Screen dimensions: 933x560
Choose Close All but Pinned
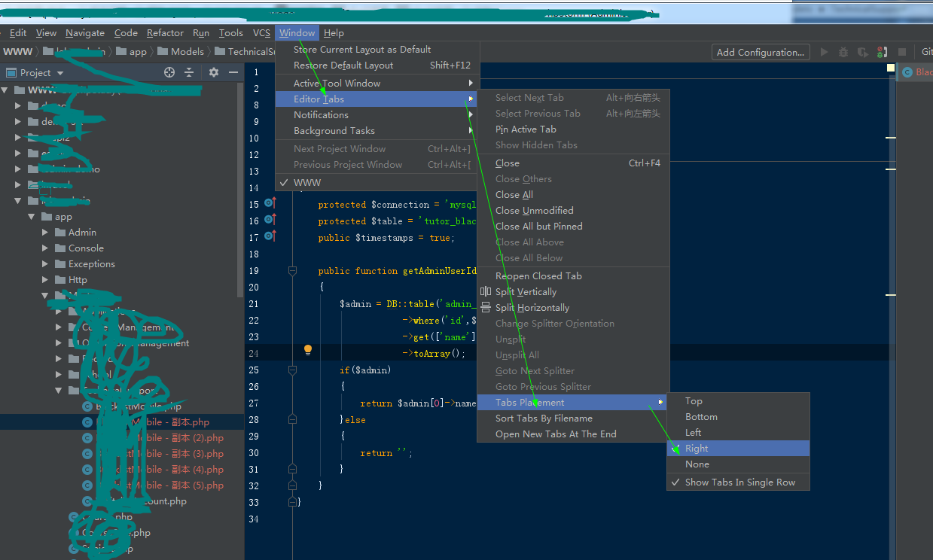[572, 227]
